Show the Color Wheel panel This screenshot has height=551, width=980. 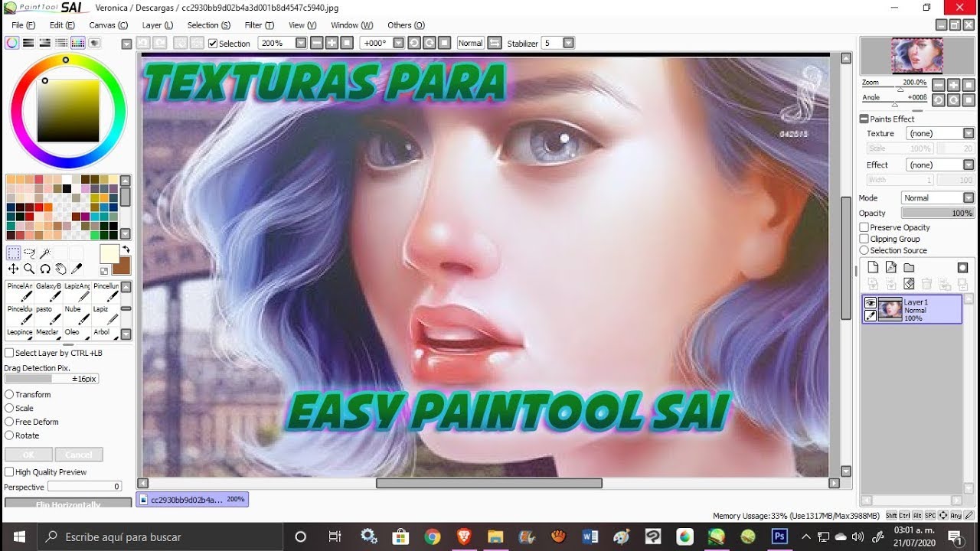coord(12,43)
